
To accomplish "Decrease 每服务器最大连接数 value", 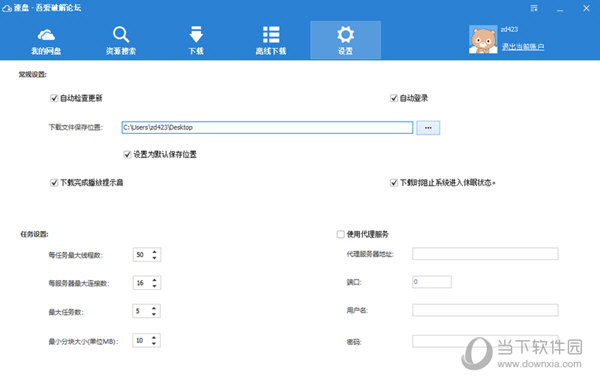I will [x=154, y=286].
